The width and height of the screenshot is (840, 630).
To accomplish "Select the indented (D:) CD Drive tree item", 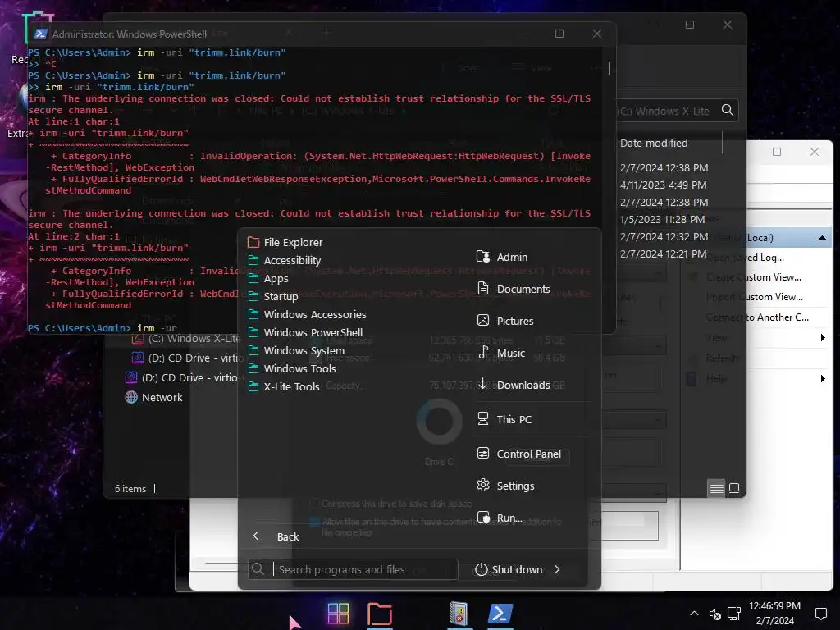I will point(186,358).
